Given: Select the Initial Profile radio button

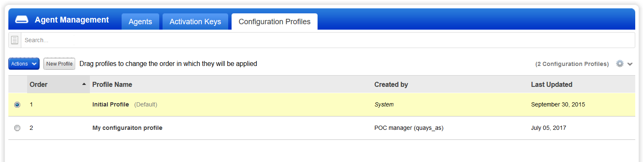Looking at the screenshot, I should [x=17, y=105].
